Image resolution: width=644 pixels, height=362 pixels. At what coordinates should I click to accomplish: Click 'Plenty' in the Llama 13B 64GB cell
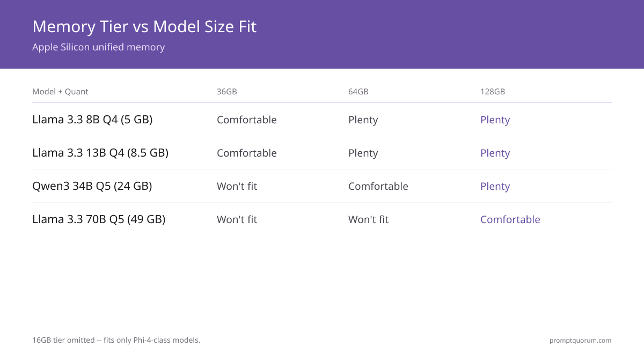[x=363, y=153]
